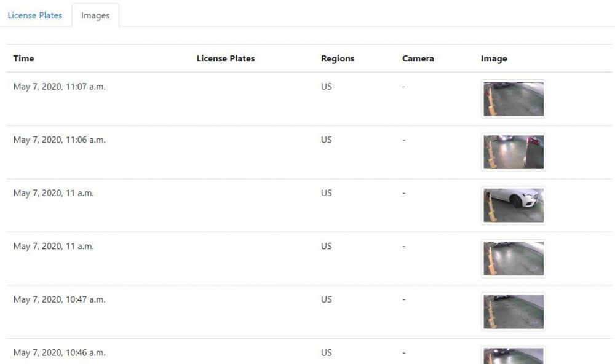Click the Image column header

tap(494, 58)
